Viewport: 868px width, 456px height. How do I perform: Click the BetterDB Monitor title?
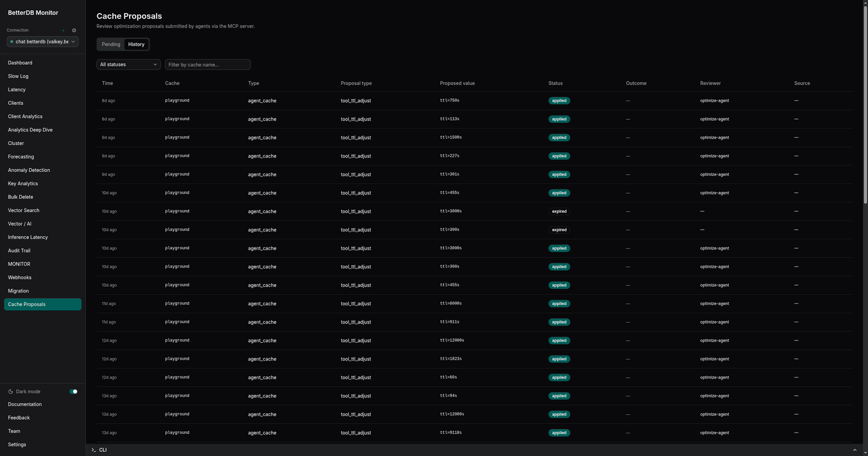click(33, 12)
